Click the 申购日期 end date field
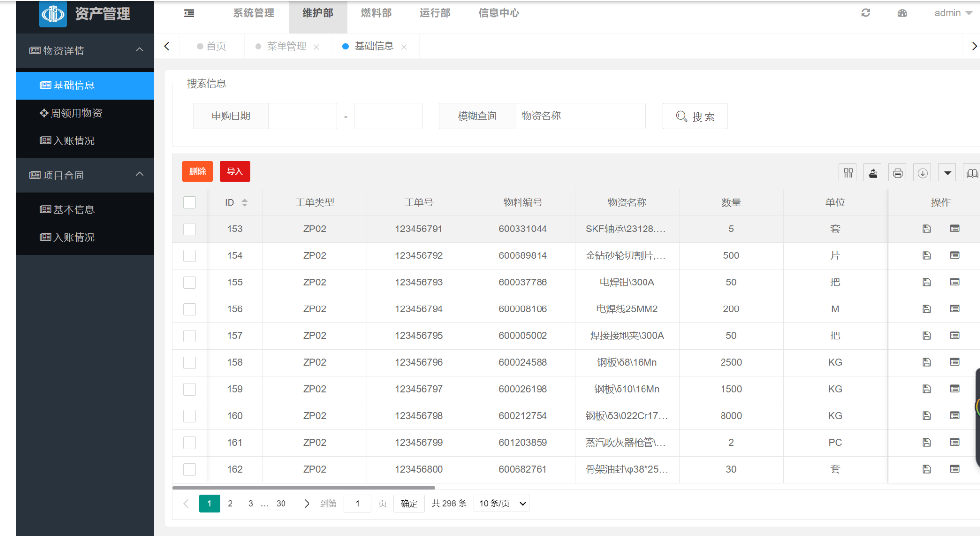980x536 pixels. 388,116
